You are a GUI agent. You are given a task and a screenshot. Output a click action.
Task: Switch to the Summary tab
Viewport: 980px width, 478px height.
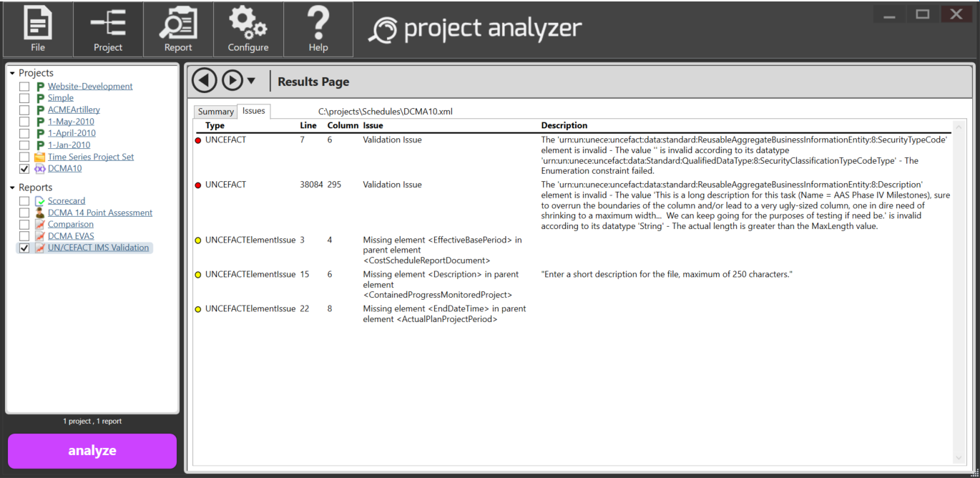215,112
